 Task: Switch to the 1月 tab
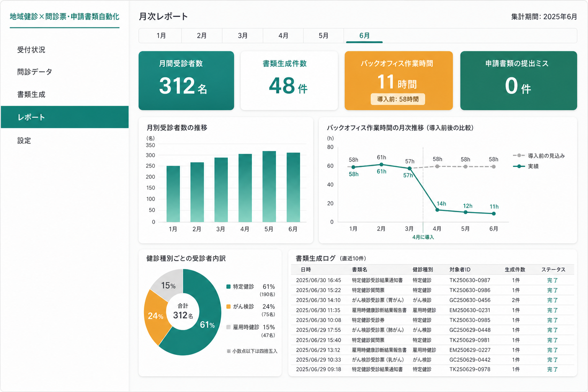161,36
